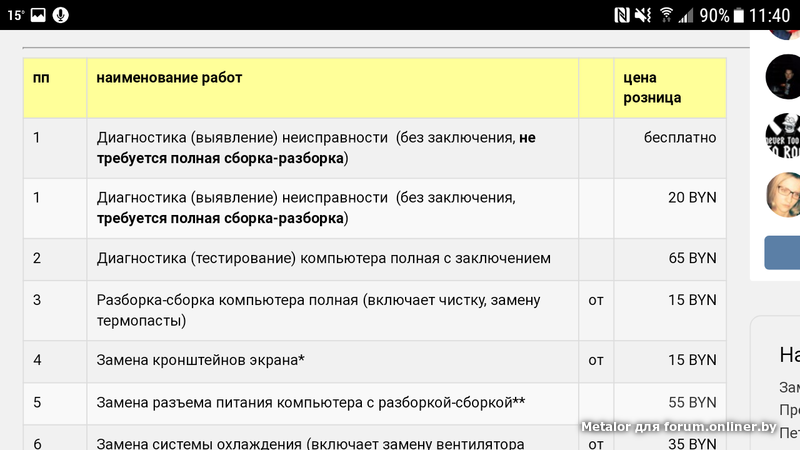Select the '55 BYN' price cell
The width and height of the screenshot is (800, 450).
point(669,404)
